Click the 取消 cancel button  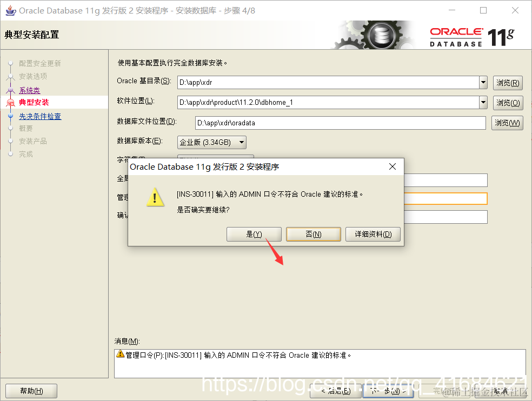point(501,391)
